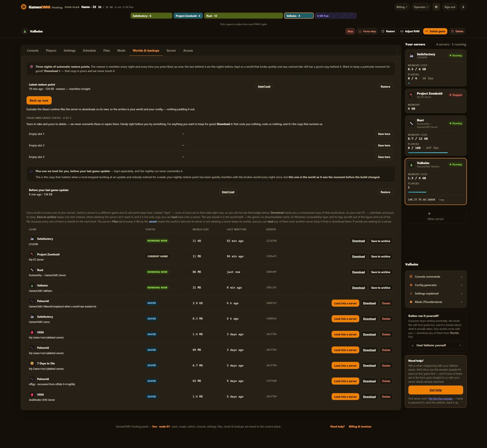
Task: Open the Switch game menu
Action: click(435, 31)
